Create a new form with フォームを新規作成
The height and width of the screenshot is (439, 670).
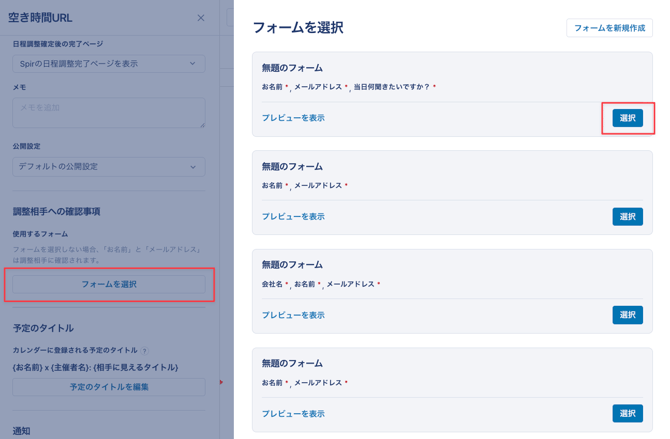click(609, 28)
